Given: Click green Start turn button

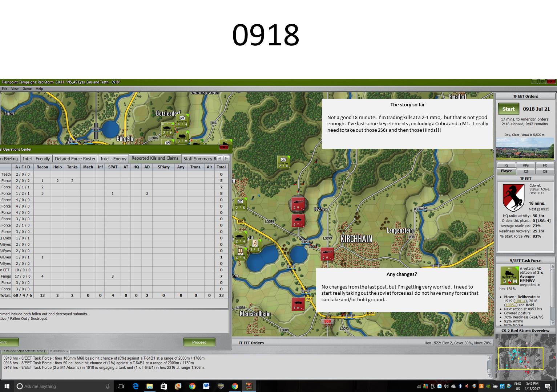Looking at the screenshot, I should pyautogui.click(x=508, y=109).
